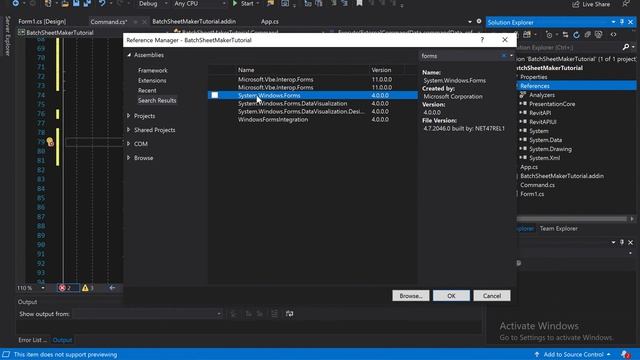The height and width of the screenshot is (360, 640).
Task: Select Analyzers in Solution Explorer
Action: tap(542, 95)
